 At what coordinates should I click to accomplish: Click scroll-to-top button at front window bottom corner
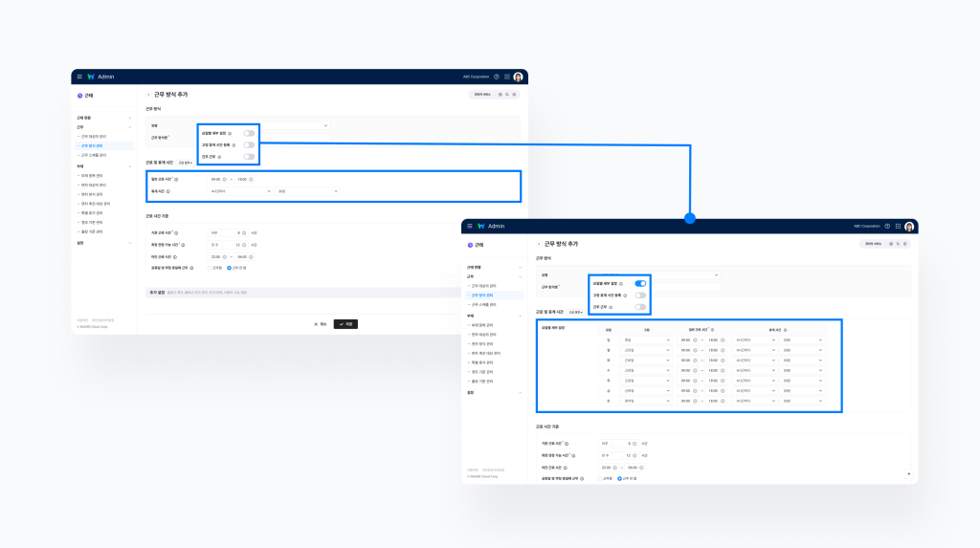point(907,473)
